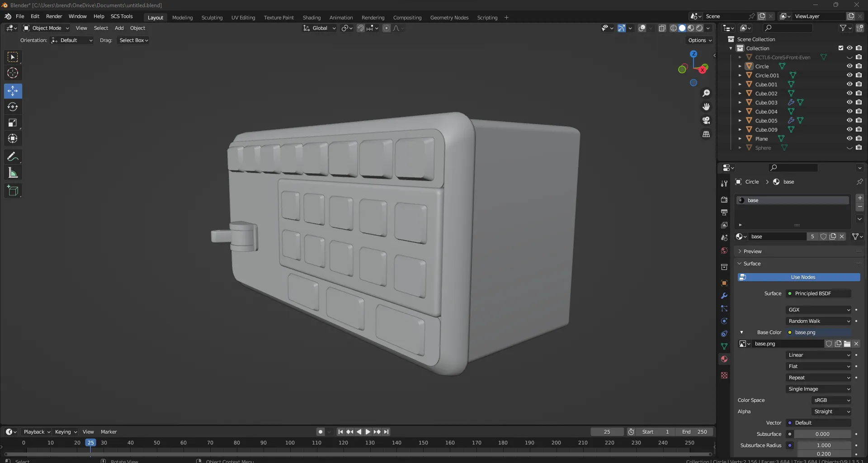Click the timeline play button
Screen dimensions: 868x463
click(368, 432)
